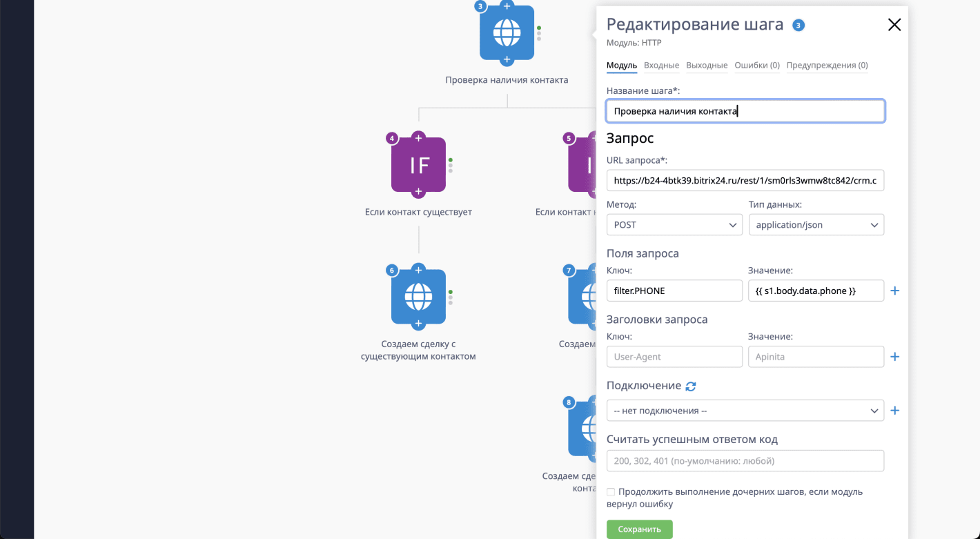Click the 'URL запроса' input field

(745, 181)
